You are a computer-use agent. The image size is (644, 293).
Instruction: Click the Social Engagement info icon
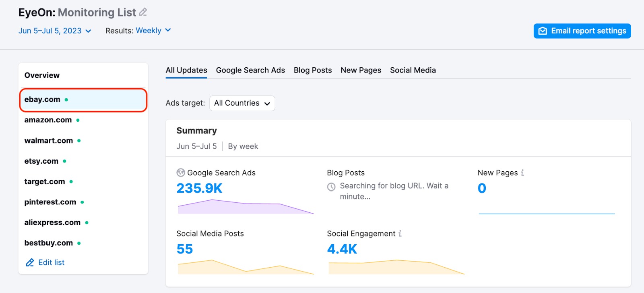400,234
